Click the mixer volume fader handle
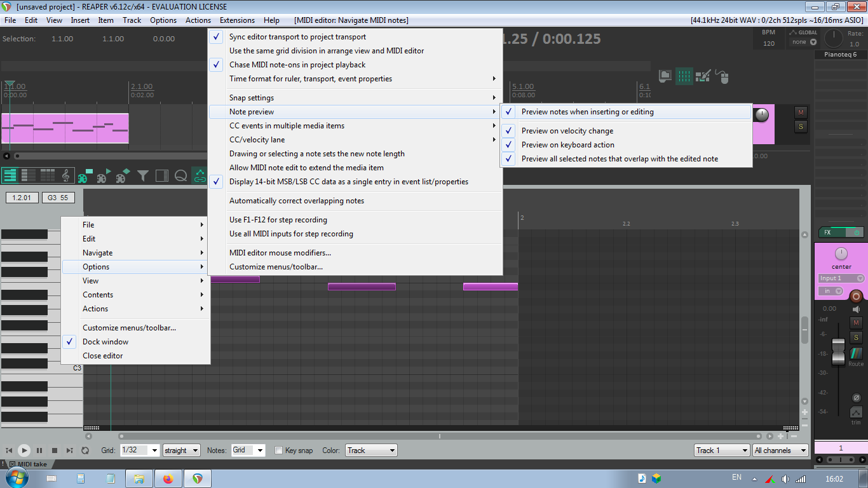 [x=838, y=352]
